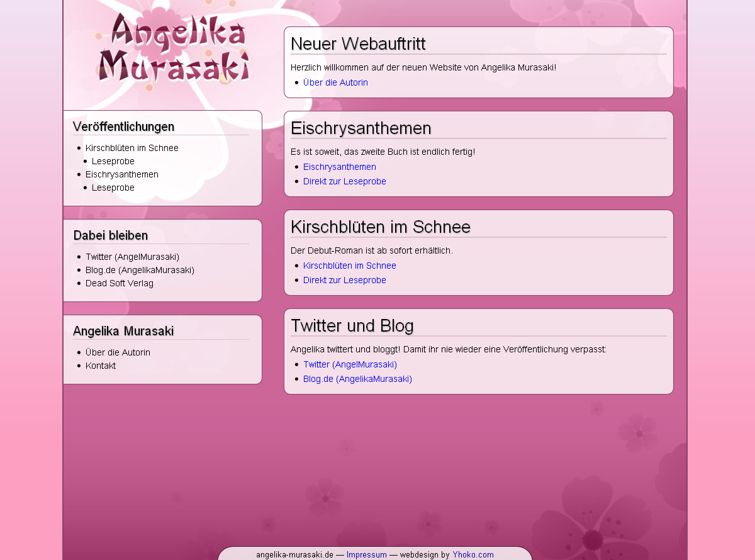
Task: Open Twitter (AngelMurasaki) link in Twitter und Blog
Action: point(350,364)
